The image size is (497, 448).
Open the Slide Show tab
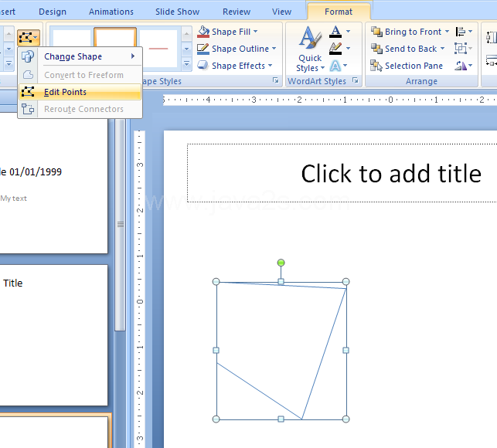178,12
